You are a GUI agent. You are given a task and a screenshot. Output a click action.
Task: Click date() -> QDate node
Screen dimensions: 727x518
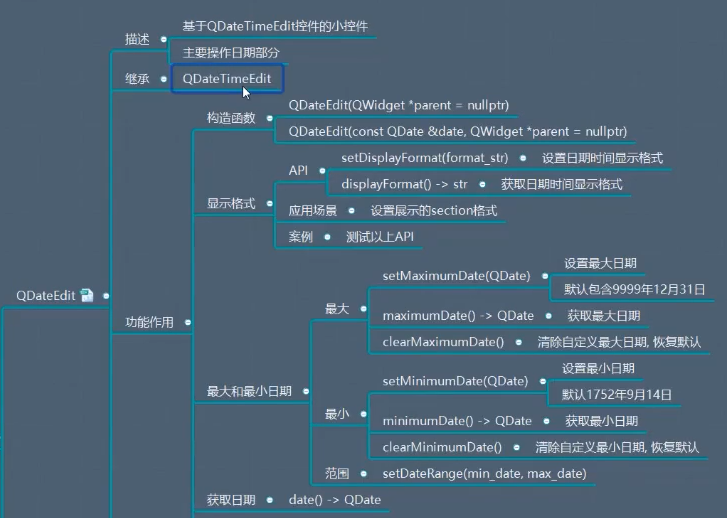click(335, 500)
